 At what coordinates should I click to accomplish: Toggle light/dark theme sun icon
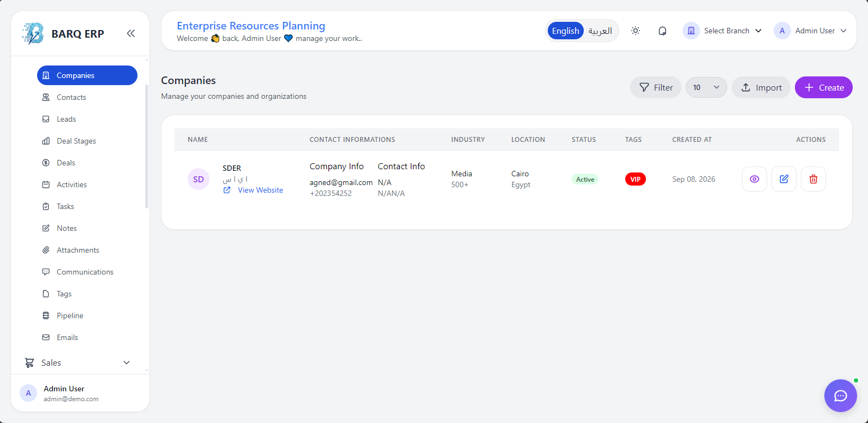(x=636, y=31)
